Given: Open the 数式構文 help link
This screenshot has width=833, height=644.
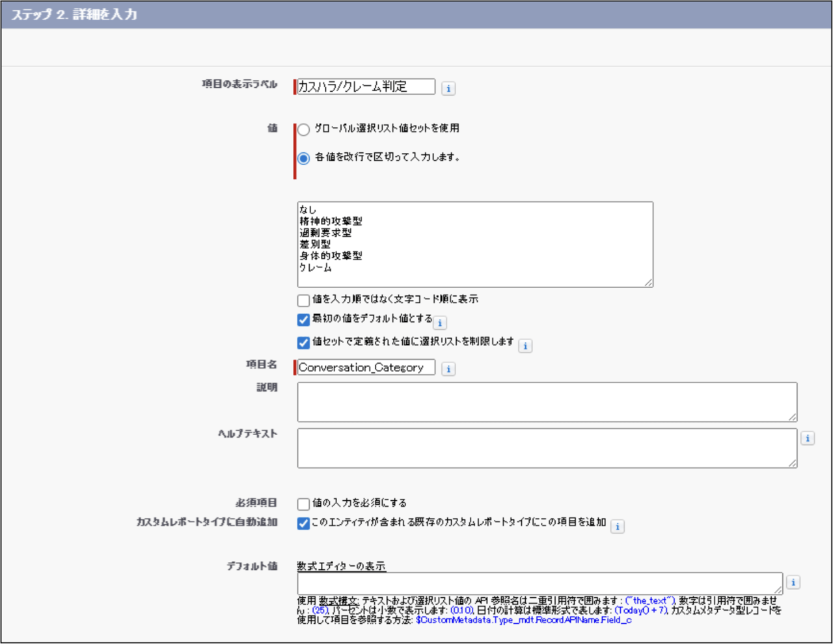Looking at the screenshot, I should pos(338,601).
